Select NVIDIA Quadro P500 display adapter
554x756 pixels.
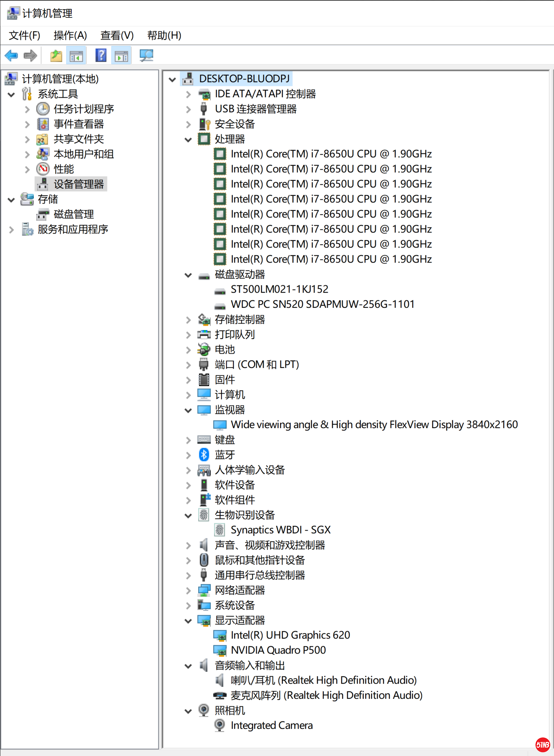click(278, 650)
